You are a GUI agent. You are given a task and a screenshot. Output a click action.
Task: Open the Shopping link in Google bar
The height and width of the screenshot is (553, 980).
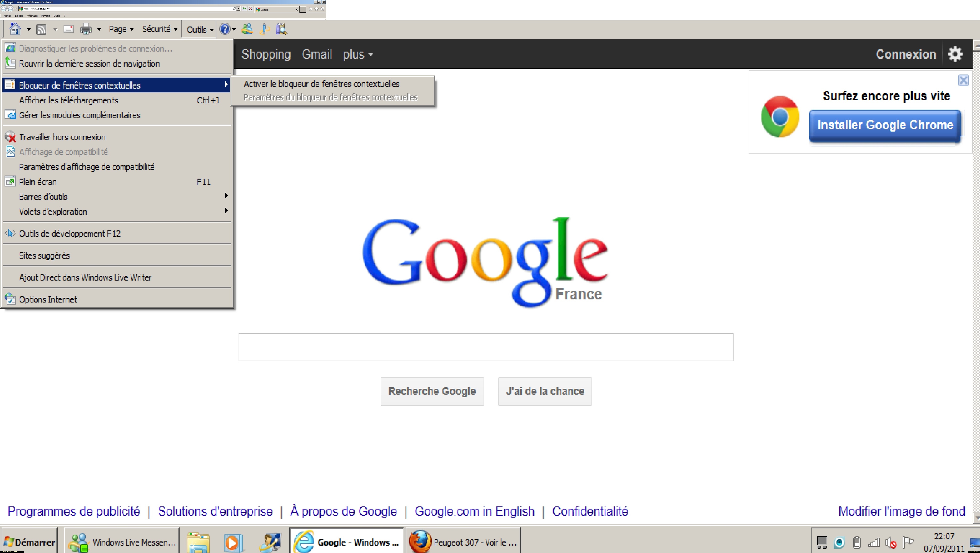tap(266, 54)
